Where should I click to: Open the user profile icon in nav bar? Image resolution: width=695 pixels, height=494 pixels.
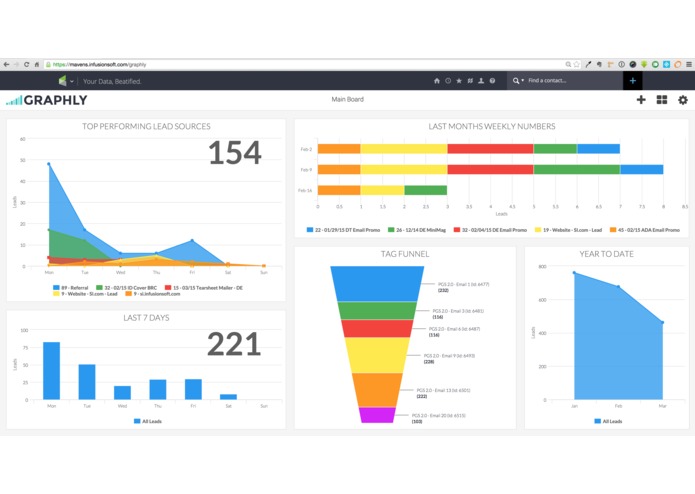coord(481,81)
